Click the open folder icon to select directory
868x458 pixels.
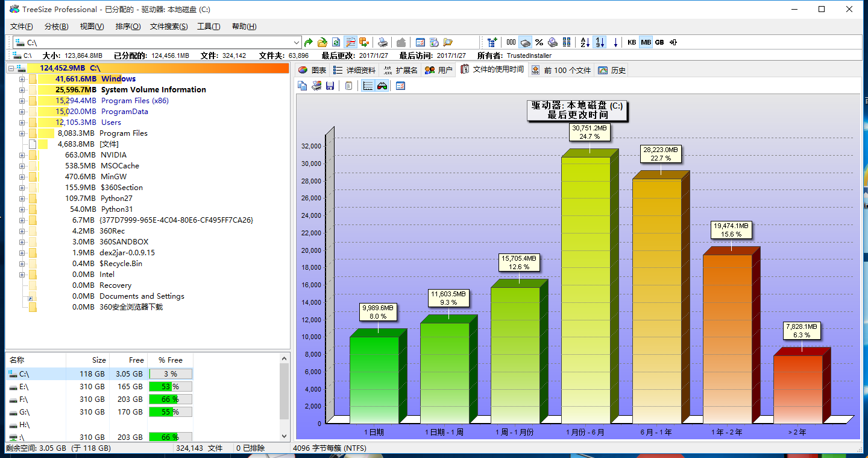322,42
